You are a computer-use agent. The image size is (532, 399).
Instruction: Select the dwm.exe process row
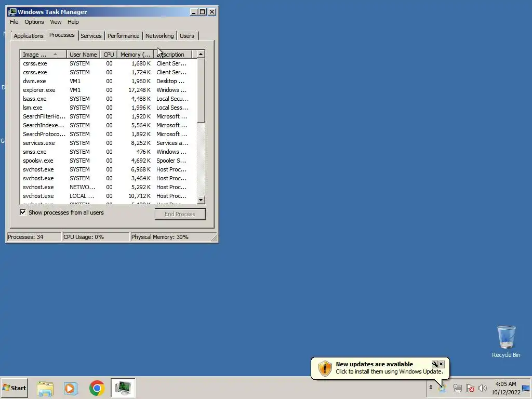pyautogui.click(x=108, y=81)
